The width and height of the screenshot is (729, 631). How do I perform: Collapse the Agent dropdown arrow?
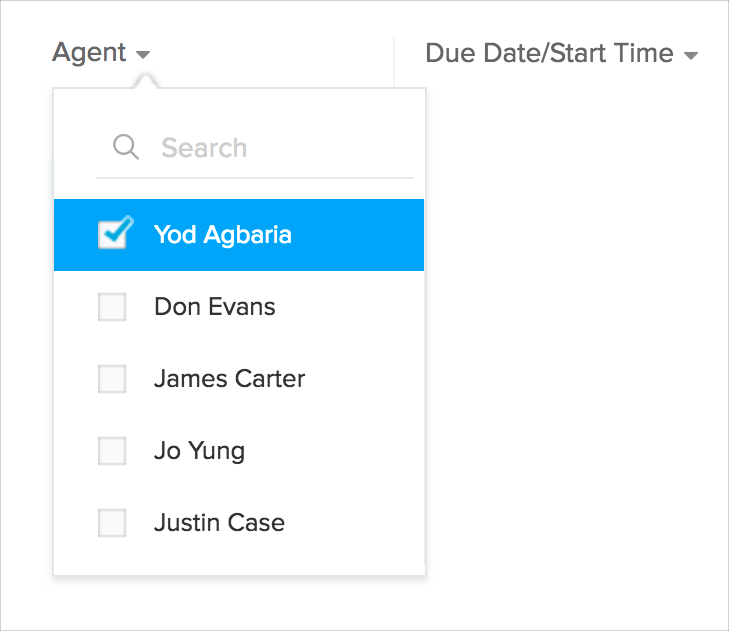tap(143, 55)
